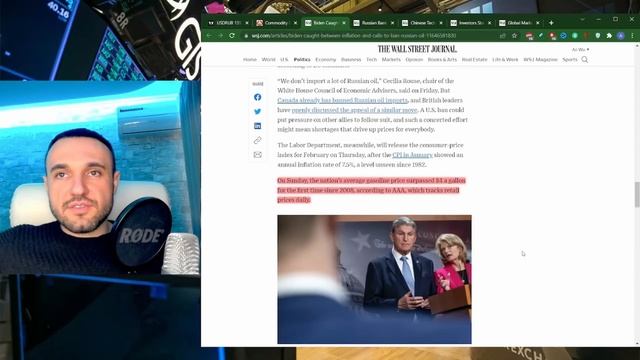
Task: Open the profile avatar in the toolbar
Action: pos(621,36)
